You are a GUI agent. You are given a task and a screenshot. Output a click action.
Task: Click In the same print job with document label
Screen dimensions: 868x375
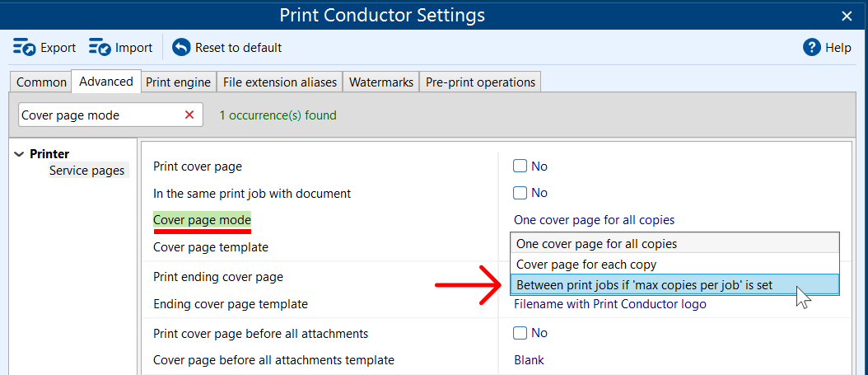coord(252,194)
